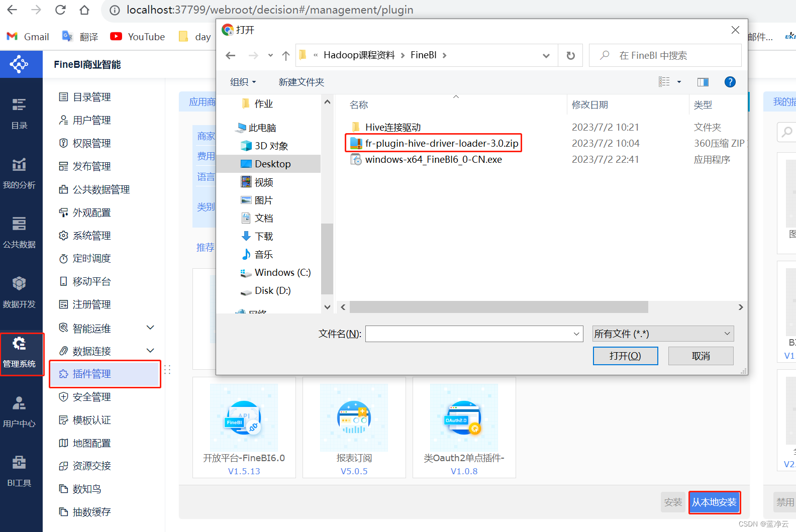Select the 报表订阅 plugin card
Screen dimensions: 796x532
354,428
